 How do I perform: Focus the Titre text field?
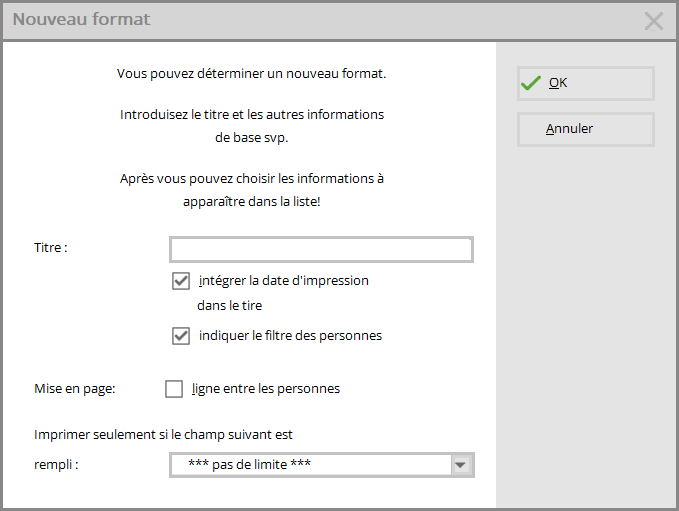[x=321, y=249]
